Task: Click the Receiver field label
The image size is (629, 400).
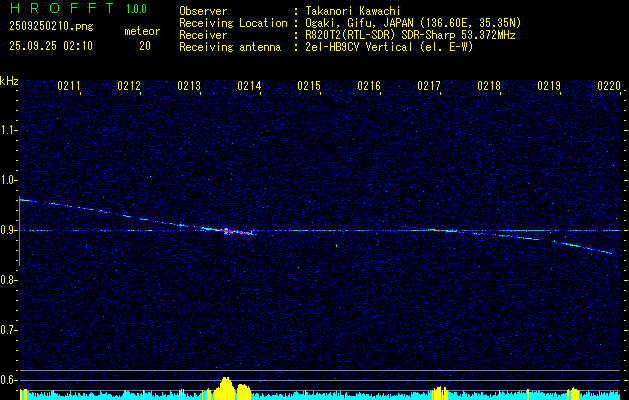Action: point(203,35)
